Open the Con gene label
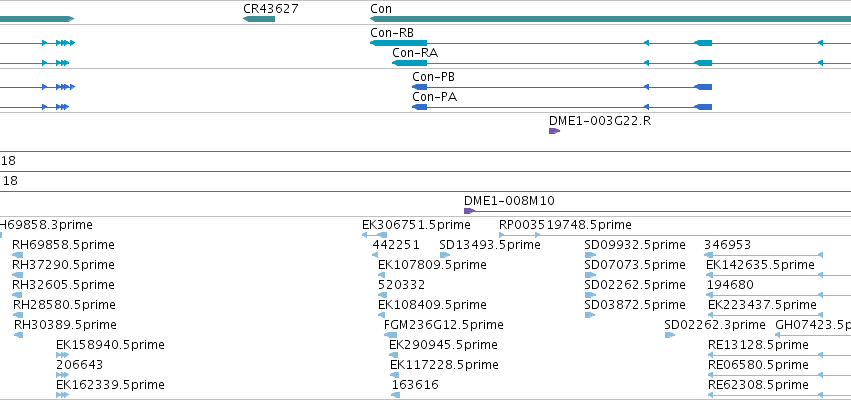 coord(380,9)
